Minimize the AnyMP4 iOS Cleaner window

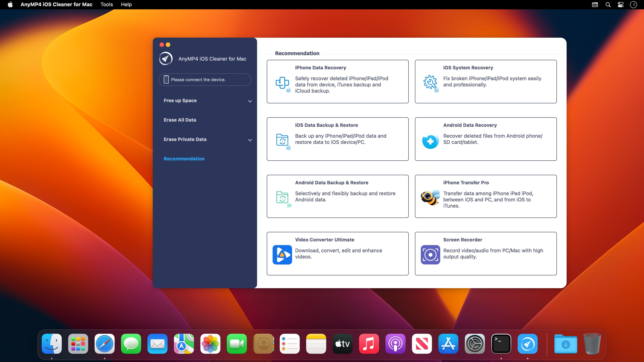coord(168,45)
